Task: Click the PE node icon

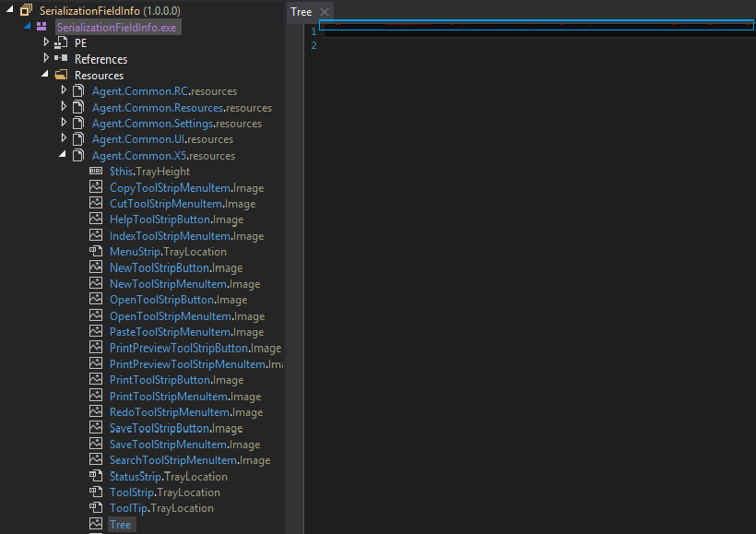Action: tap(61, 43)
